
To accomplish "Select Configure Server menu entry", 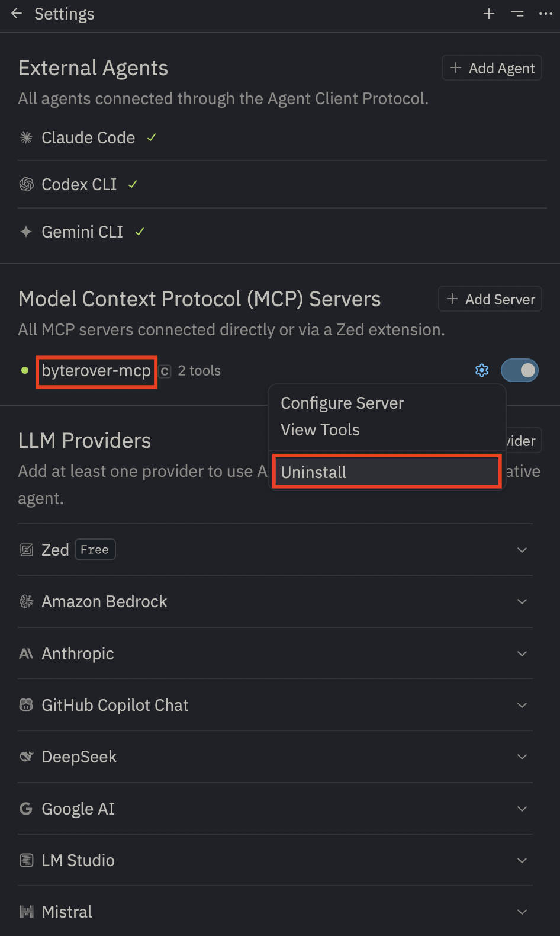I will tap(342, 403).
